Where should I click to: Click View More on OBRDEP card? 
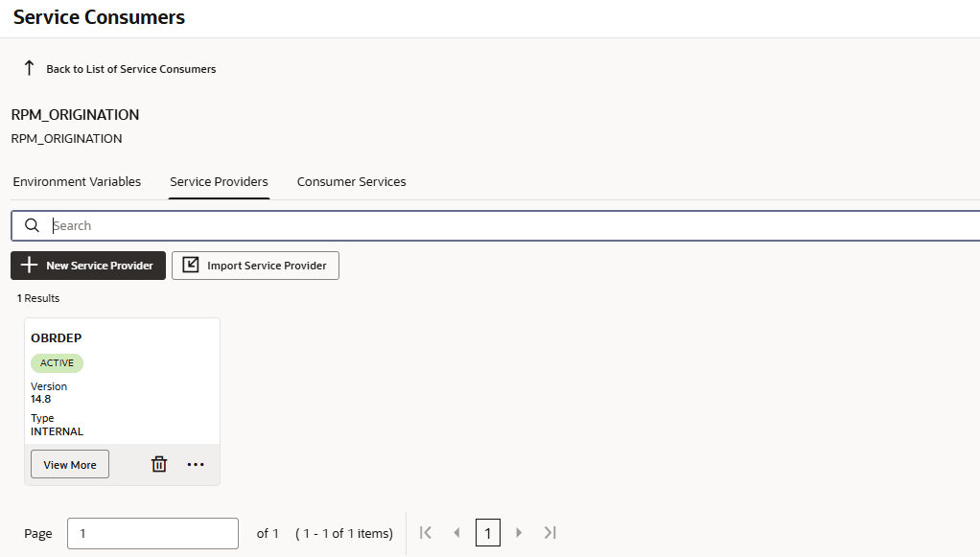70,464
